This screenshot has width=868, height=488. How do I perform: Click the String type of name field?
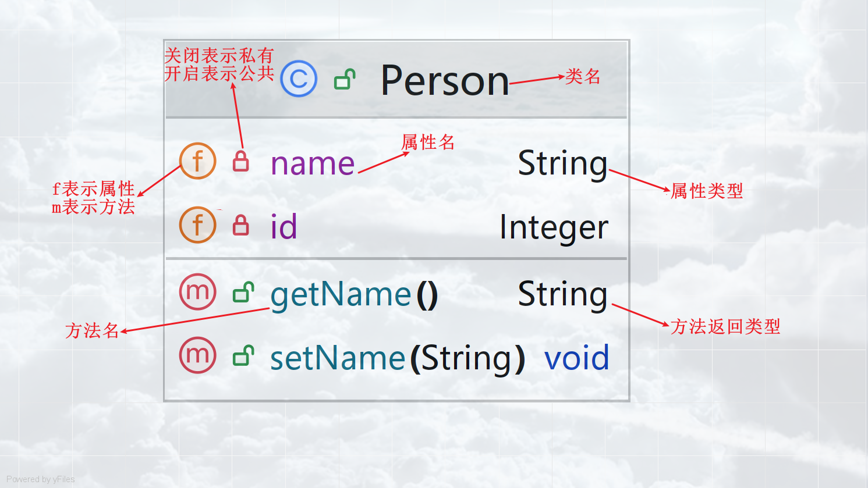562,163
